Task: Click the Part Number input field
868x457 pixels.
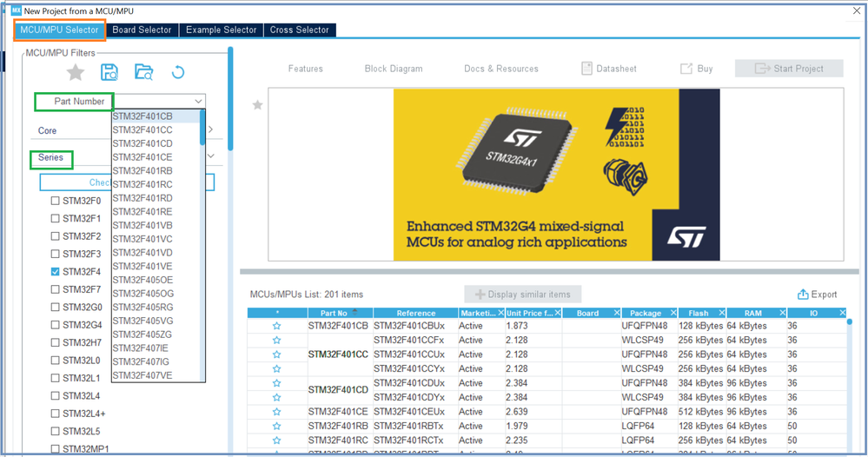Action: tap(159, 102)
